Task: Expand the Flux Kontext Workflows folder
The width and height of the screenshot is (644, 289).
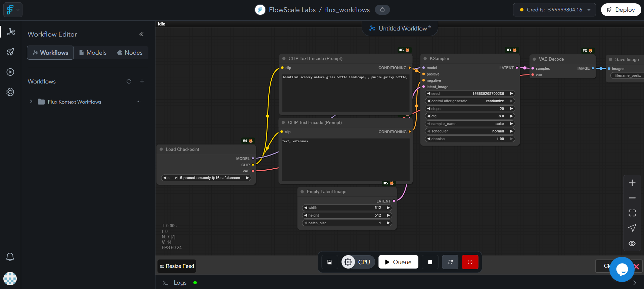Action: 31,102
